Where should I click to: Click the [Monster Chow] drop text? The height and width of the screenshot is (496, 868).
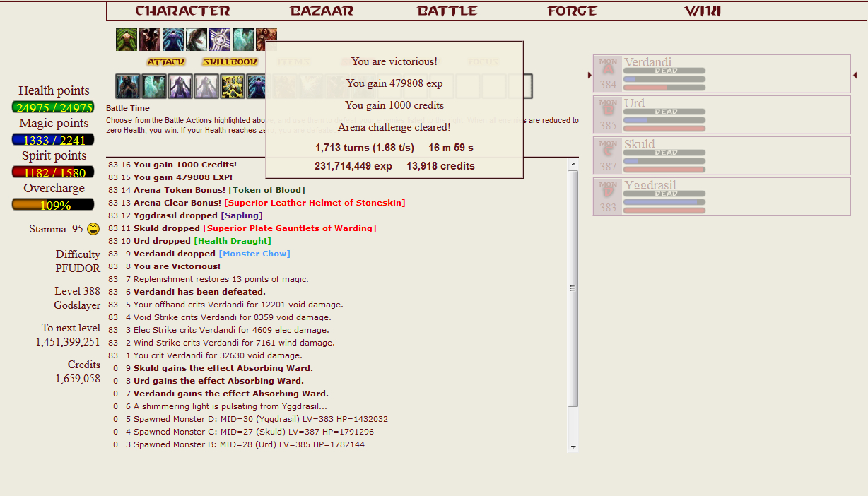click(x=254, y=254)
